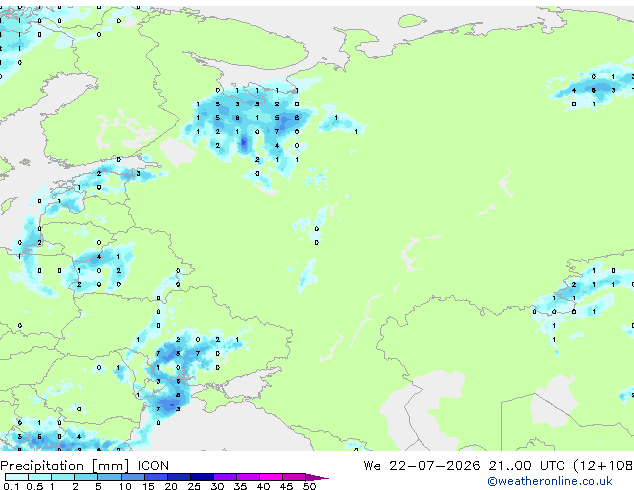Pick the 2–5 mm legend swatch

click(x=86, y=477)
